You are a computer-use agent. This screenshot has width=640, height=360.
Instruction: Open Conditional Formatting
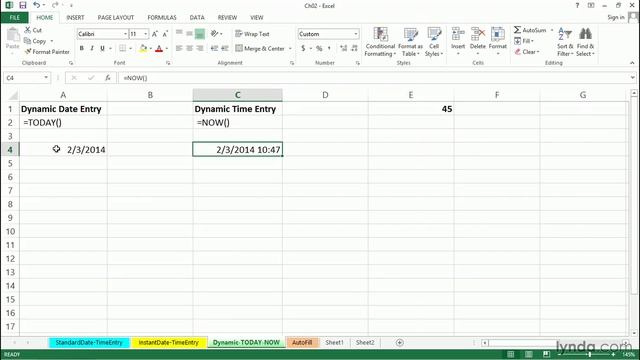pyautogui.click(x=380, y=42)
